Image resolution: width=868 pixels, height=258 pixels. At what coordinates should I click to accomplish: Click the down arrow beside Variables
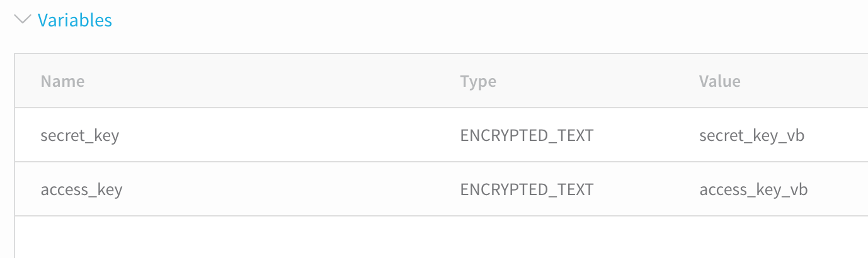point(23,20)
